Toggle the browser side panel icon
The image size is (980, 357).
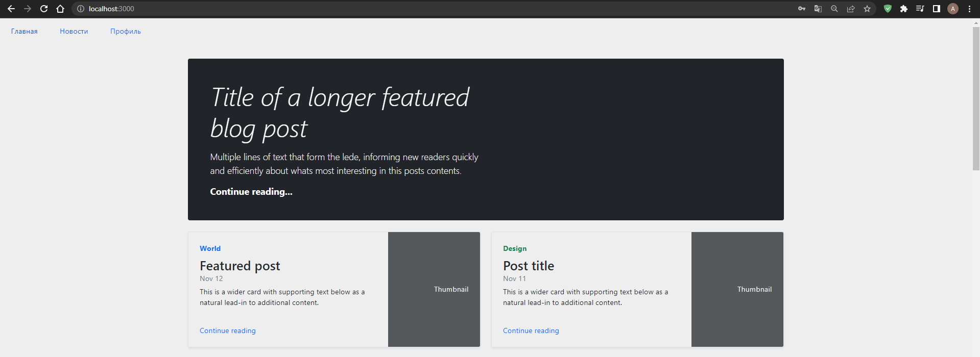pos(937,9)
